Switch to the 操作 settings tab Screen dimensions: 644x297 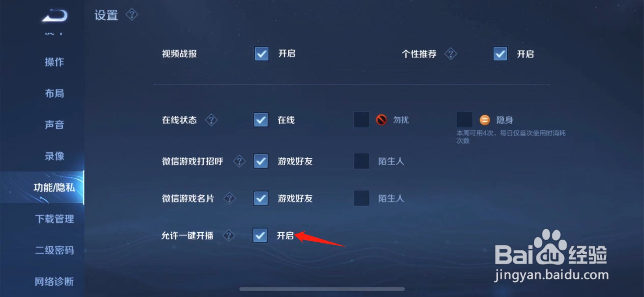click(54, 62)
